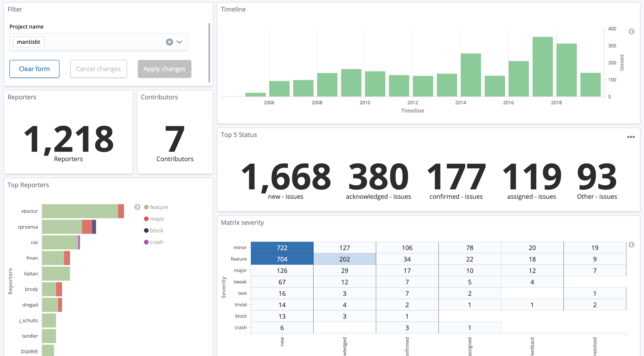Collapse the Timeline chart legend arrow
Image resolution: width=644 pixels, height=356 pixels.
pyautogui.click(x=631, y=32)
